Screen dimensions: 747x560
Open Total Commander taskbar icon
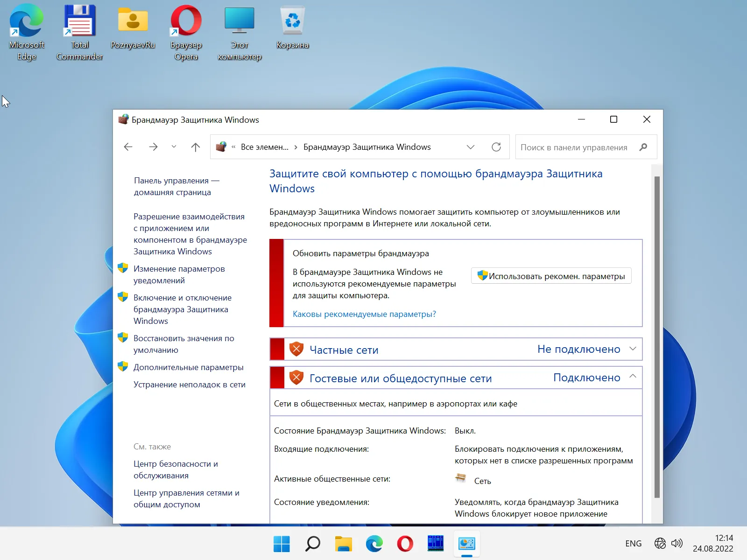pos(436,544)
